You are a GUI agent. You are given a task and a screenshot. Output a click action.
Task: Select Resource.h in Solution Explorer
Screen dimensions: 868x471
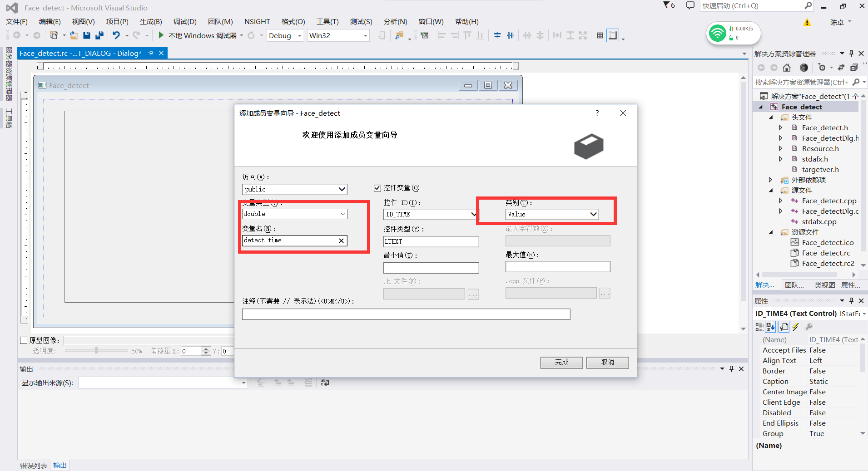820,149
